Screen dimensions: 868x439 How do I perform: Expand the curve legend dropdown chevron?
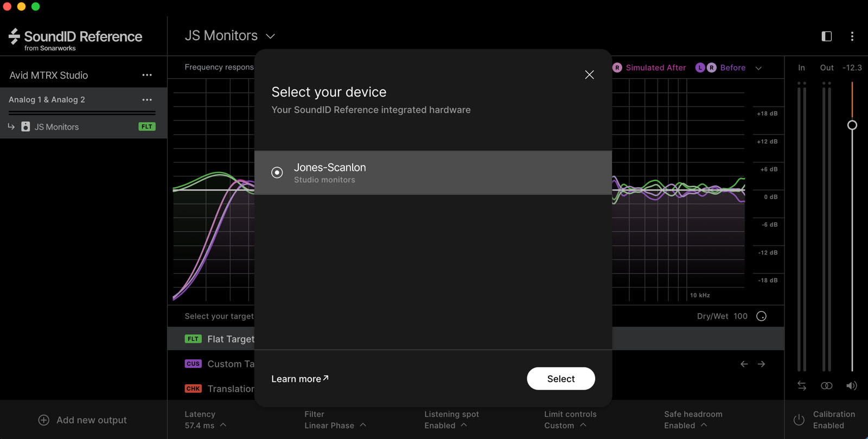[758, 68]
